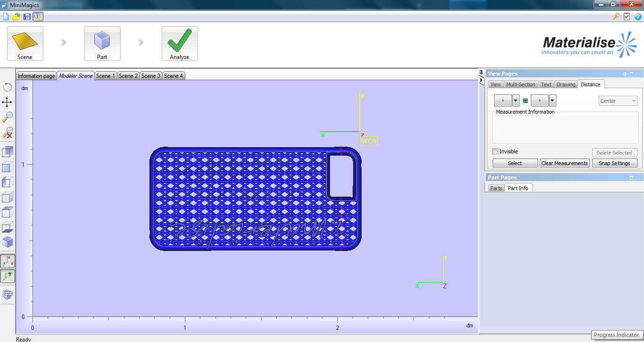This screenshot has width=644, height=342.
Task: Open the Center measurement mode dropdown
Action: coord(618,100)
